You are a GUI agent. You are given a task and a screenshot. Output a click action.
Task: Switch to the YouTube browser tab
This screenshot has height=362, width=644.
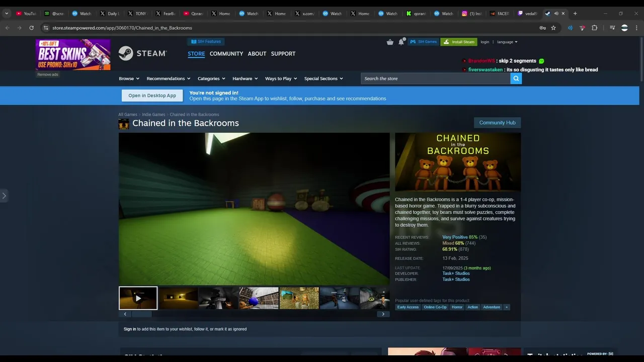[x=26, y=14]
